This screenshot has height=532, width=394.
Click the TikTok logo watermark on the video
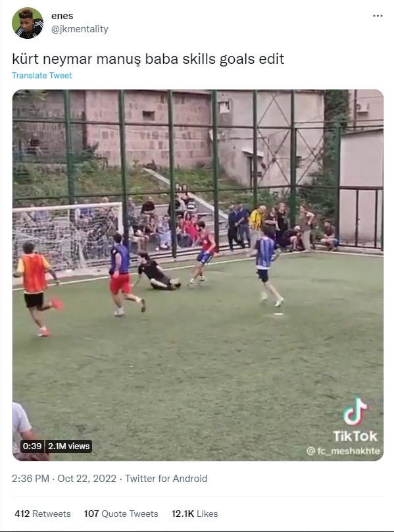(x=355, y=412)
